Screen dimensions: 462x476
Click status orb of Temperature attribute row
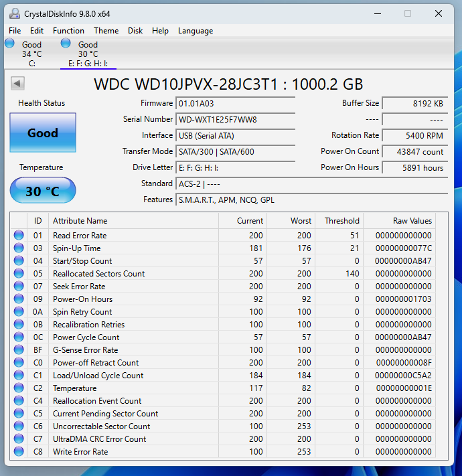tap(19, 388)
